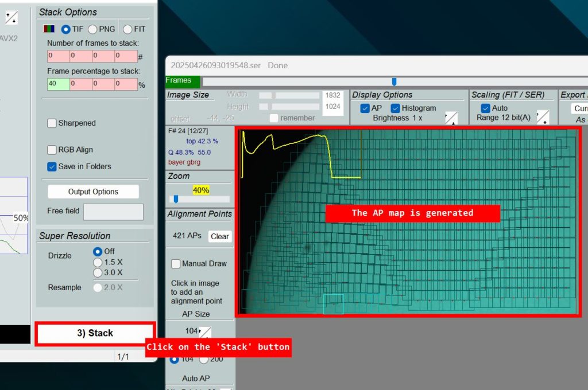Click the height value 1024
Viewport: 588px width, 390px height.
(332, 107)
